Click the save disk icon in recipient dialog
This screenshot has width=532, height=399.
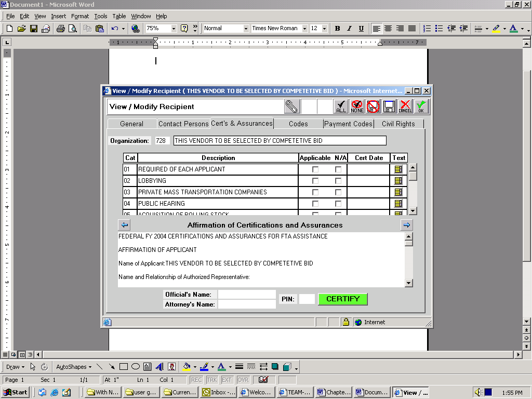click(389, 107)
